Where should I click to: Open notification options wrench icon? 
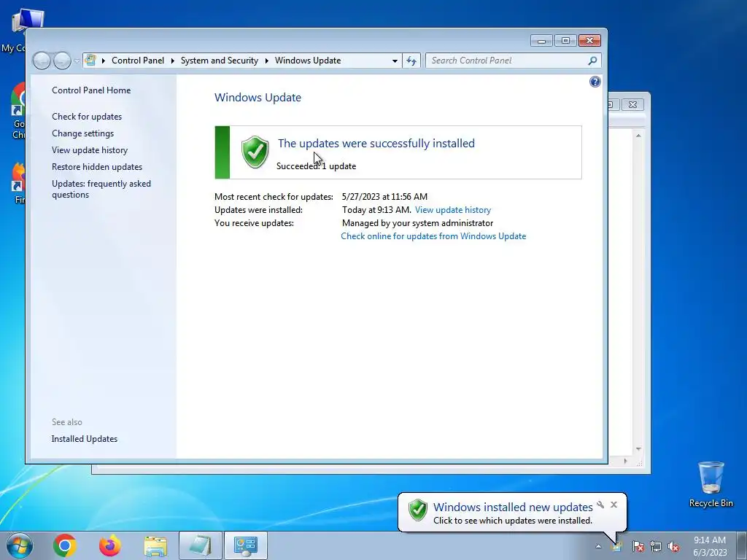point(600,505)
